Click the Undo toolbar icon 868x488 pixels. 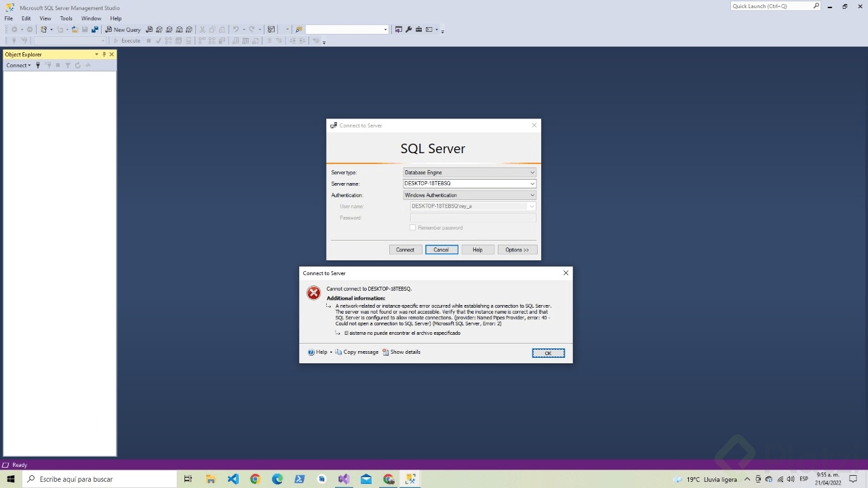(236, 30)
